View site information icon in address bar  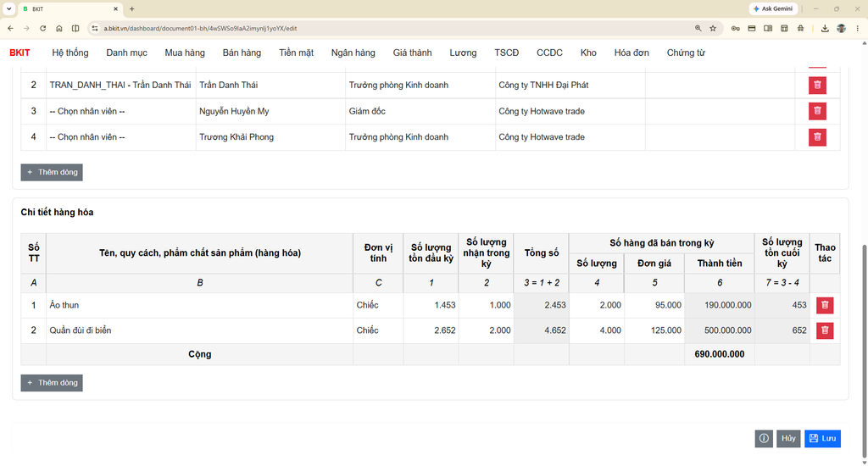95,28
